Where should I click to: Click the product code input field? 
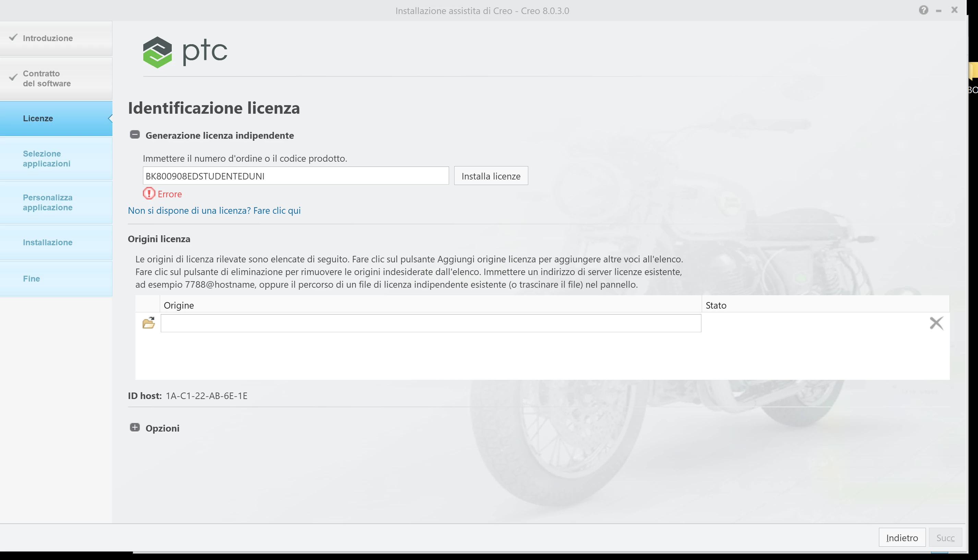click(x=295, y=176)
